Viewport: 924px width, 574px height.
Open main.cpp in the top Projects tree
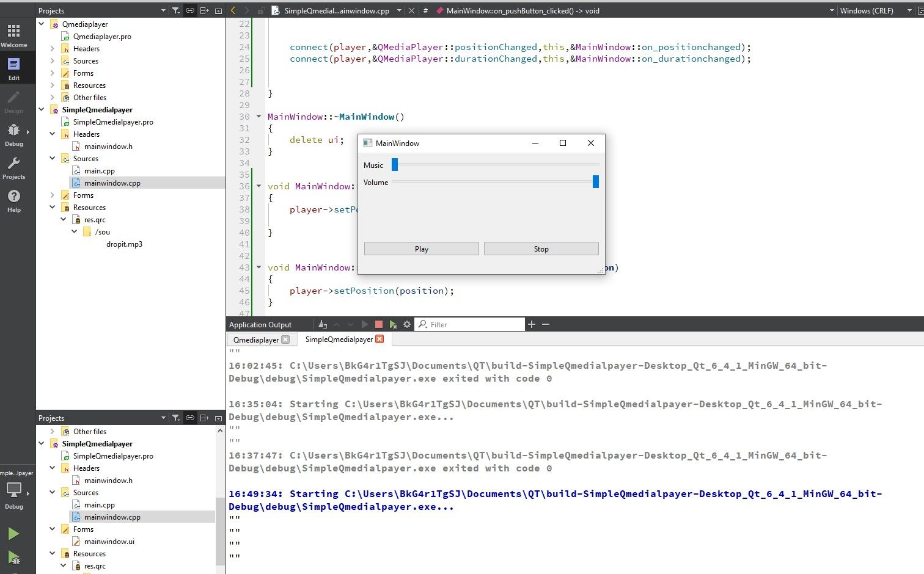(99, 170)
